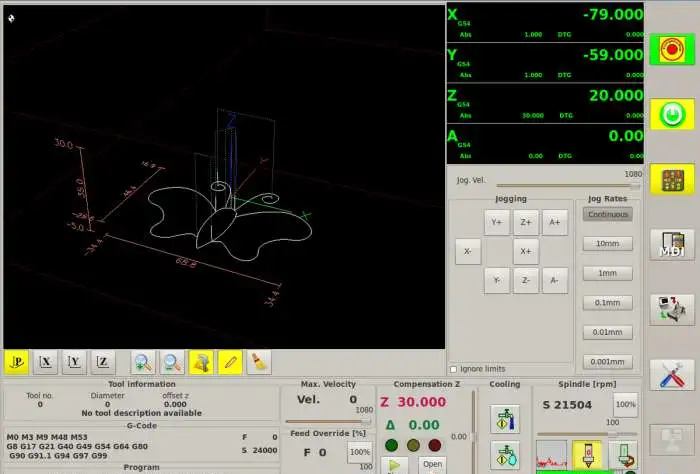Toggle the dimensions display button
This screenshot has height=474, width=700.
coord(201,362)
